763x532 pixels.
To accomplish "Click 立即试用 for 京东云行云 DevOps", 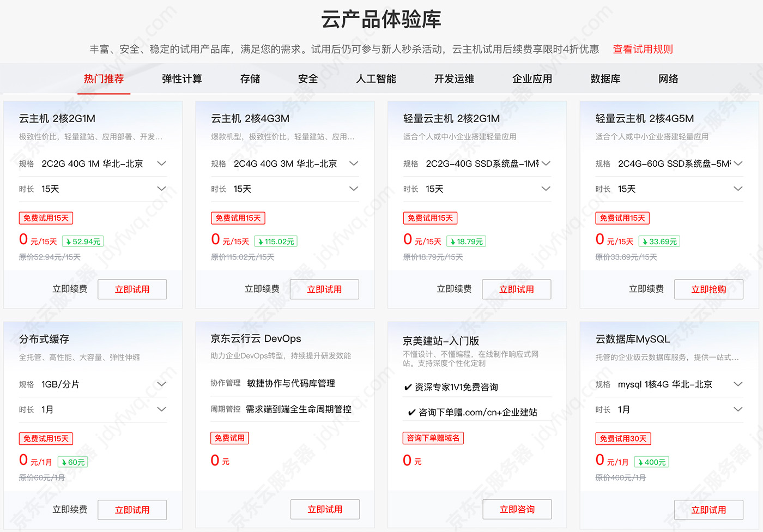I will tap(325, 510).
